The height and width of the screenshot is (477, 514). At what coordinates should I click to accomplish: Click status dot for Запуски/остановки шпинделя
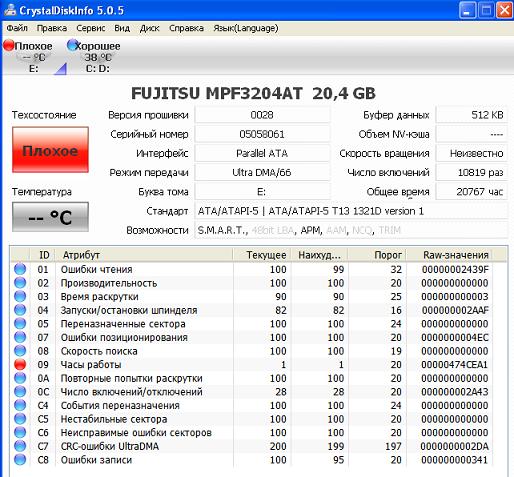[x=20, y=310]
